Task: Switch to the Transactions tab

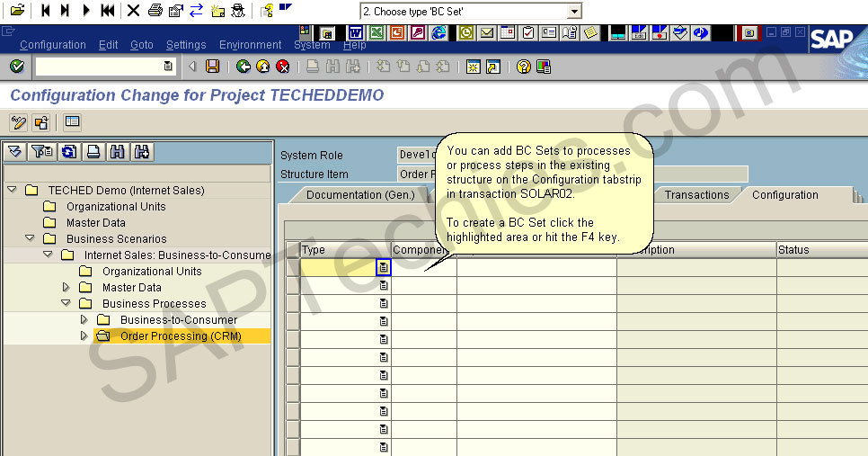Action: pos(696,195)
